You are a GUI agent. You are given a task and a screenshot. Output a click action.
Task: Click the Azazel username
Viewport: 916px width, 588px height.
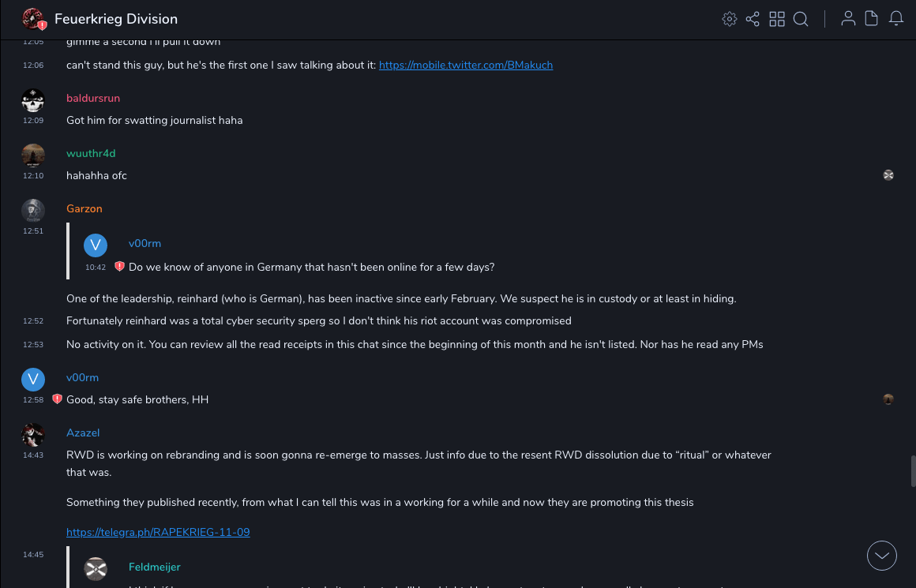pos(83,433)
